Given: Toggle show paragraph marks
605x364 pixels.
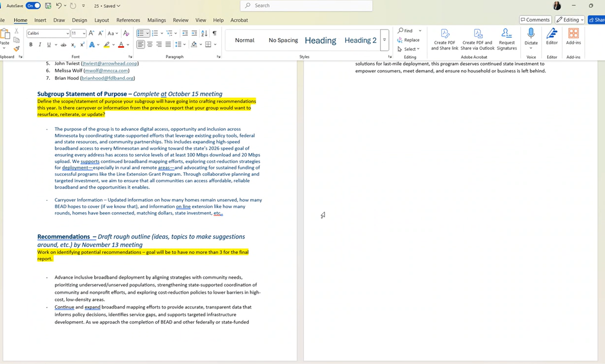Looking at the screenshot, I should (x=214, y=33).
